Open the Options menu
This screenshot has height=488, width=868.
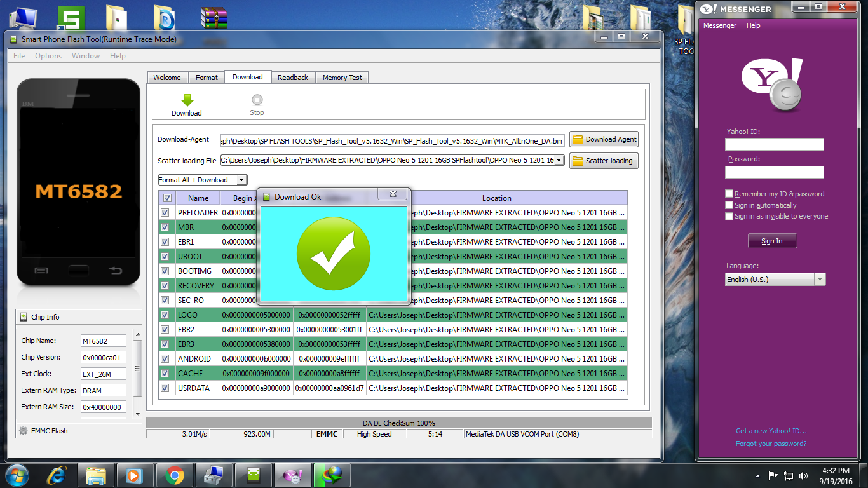pos(48,56)
